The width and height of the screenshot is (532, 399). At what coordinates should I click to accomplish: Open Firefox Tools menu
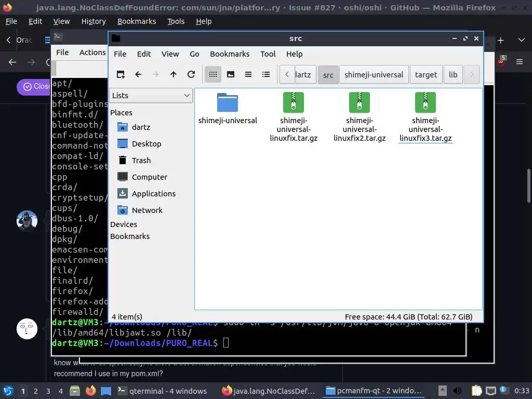[176, 21]
